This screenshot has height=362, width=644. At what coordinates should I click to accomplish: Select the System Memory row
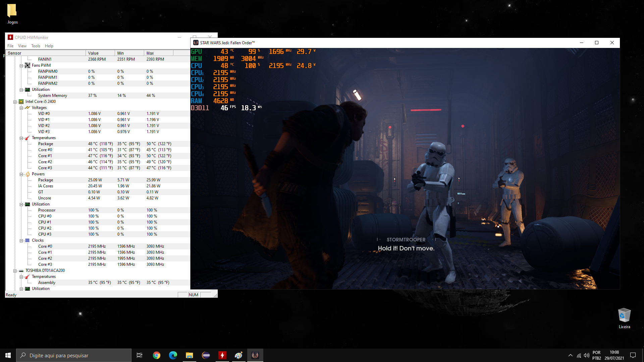98,96
